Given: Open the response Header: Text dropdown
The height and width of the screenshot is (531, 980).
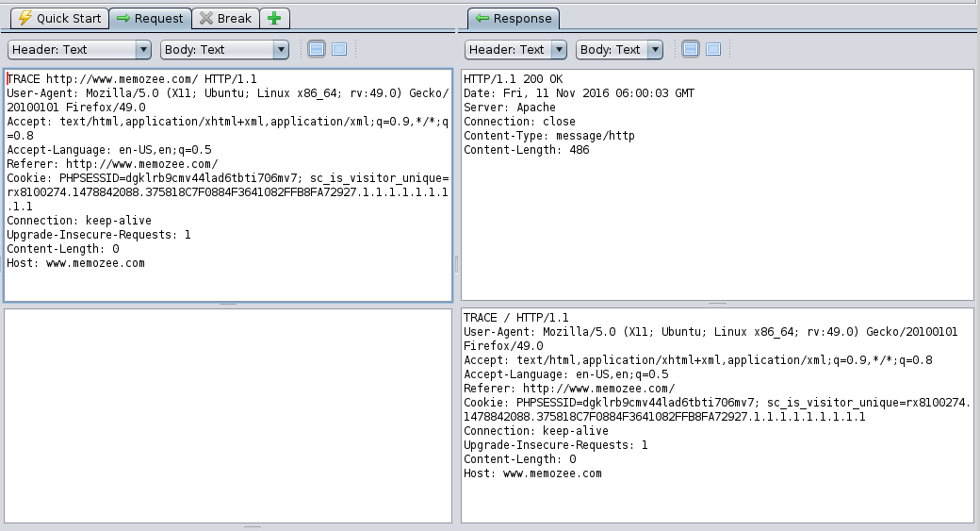Looking at the screenshot, I should coord(515,49).
